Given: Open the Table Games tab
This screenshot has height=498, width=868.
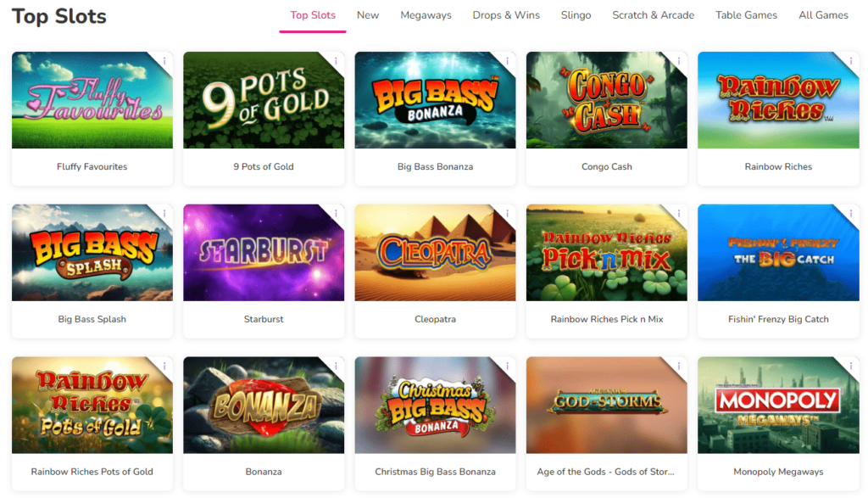Looking at the screenshot, I should (x=746, y=15).
